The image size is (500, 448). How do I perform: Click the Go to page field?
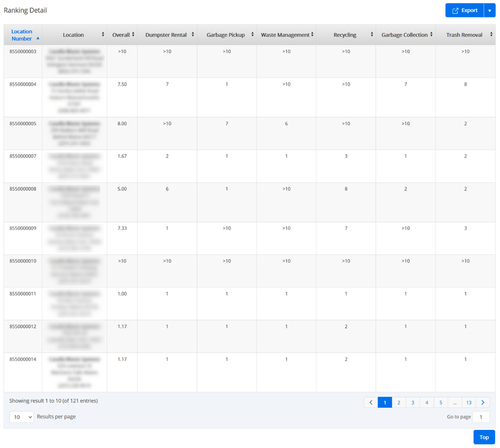(481, 417)
